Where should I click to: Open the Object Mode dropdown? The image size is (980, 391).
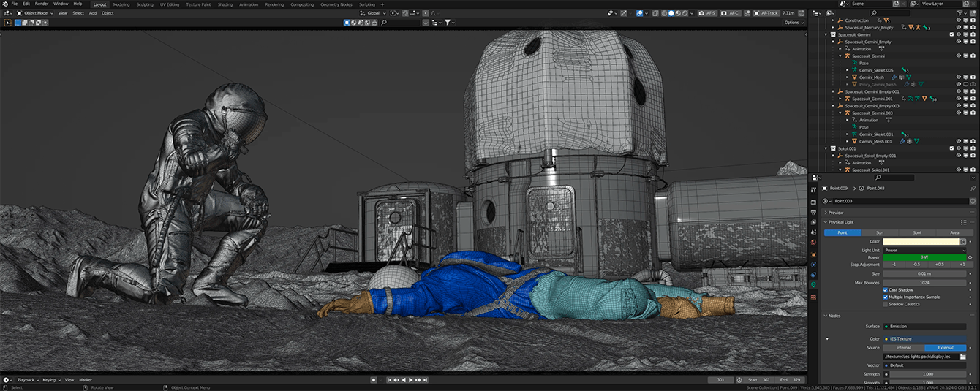click(x=37, y=13)
